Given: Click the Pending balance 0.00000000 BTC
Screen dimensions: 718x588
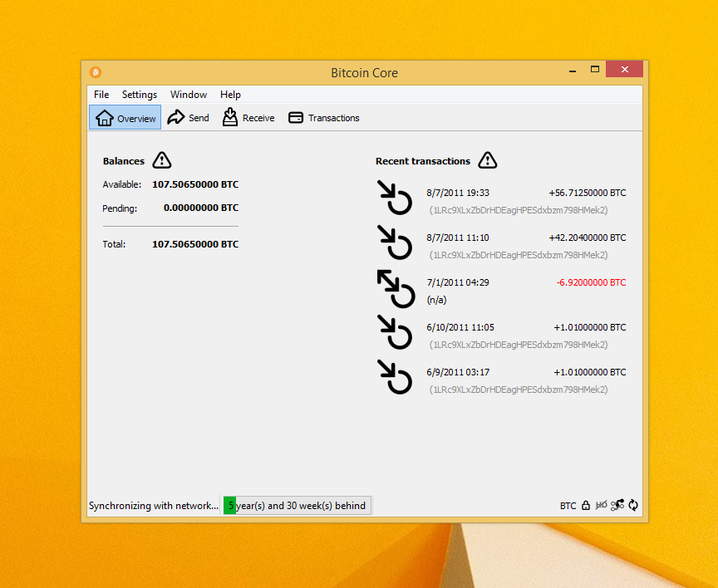Looking at the screenshot, I should [x=201, y=208].
